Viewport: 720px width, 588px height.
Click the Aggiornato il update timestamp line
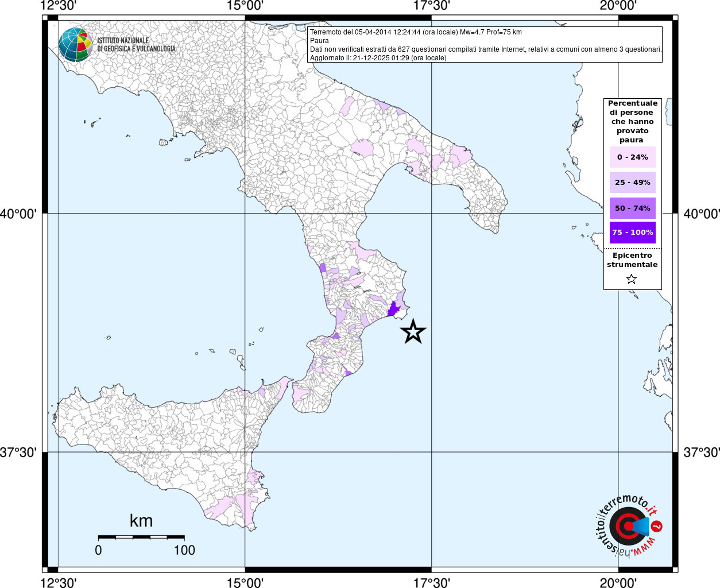[x=378, y=58]
